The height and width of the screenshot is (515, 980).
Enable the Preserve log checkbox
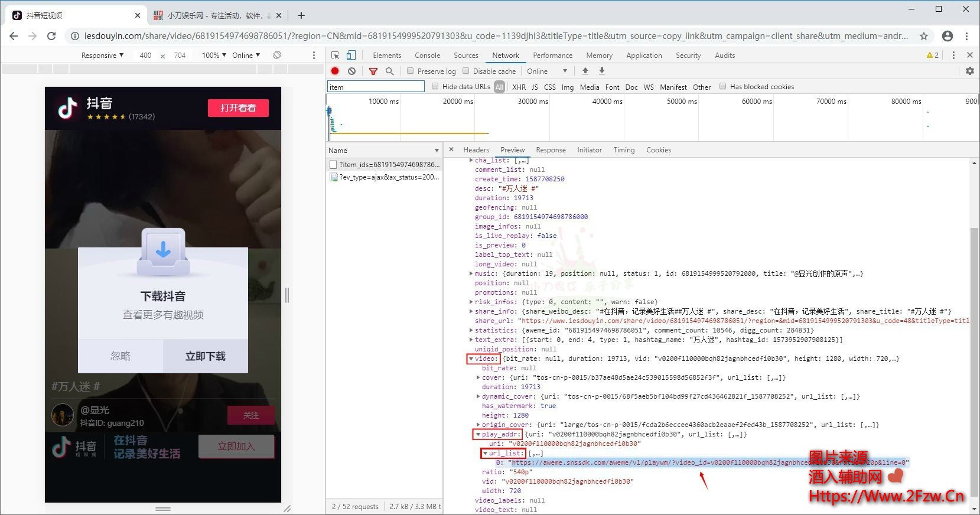click(411, 71)
